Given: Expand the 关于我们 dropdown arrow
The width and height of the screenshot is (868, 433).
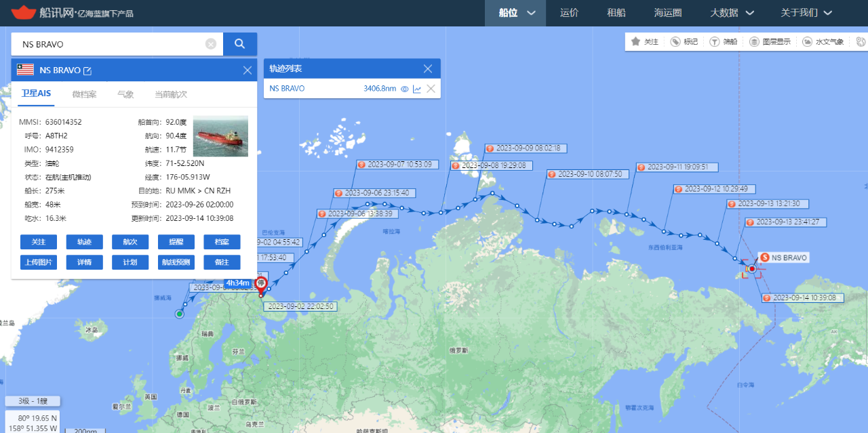Looking at the screenshot, I should tap(828, 13).
